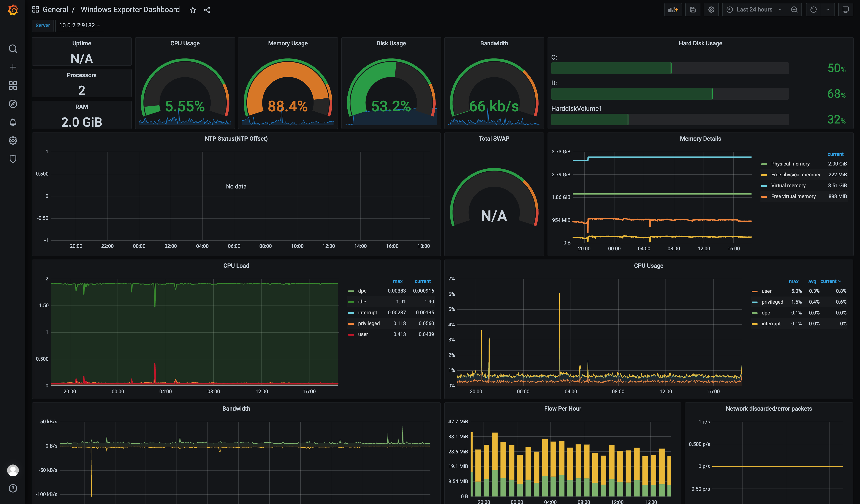The height and width of the screenshot is (504, 860).
Task: Refresh the dashboard
Action: click(814, 10)
